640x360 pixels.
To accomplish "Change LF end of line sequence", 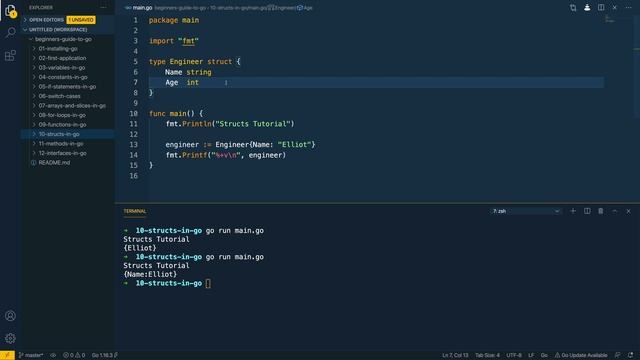I will [x=531, y=355].
